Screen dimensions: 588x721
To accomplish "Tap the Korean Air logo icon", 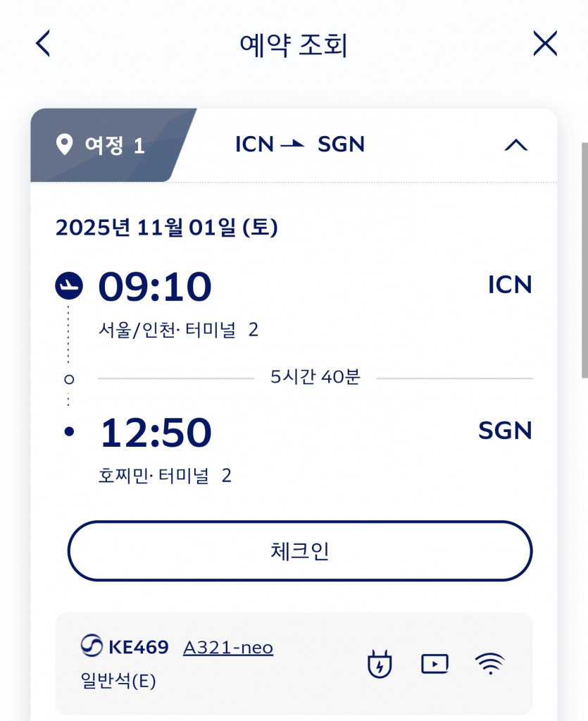I will point(92,647).
